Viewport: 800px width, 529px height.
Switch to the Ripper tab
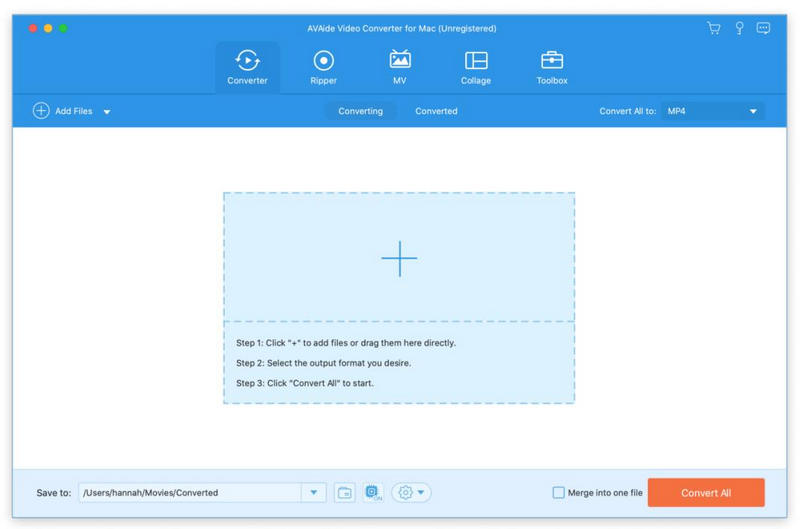[x=323, y=67]
